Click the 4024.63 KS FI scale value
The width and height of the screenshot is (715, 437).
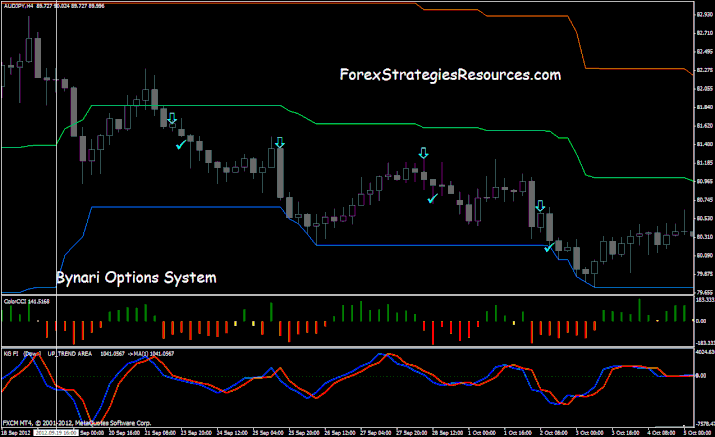coord(705,352)
